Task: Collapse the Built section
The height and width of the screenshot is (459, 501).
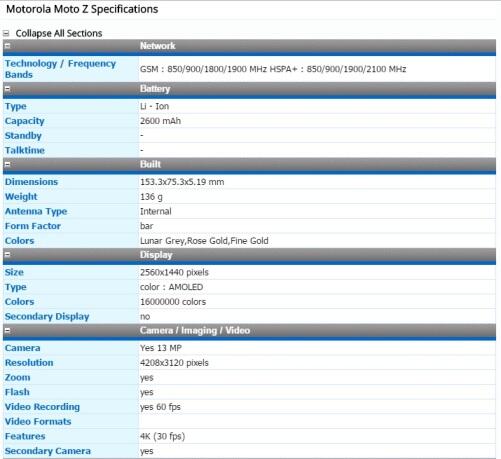Action: tap(7, 164)
